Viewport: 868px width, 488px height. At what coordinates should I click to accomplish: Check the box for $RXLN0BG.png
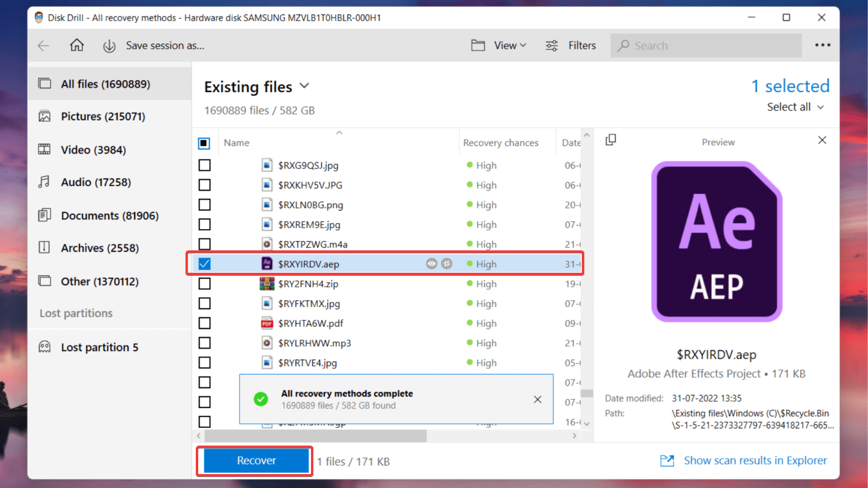tap(205, 205)
